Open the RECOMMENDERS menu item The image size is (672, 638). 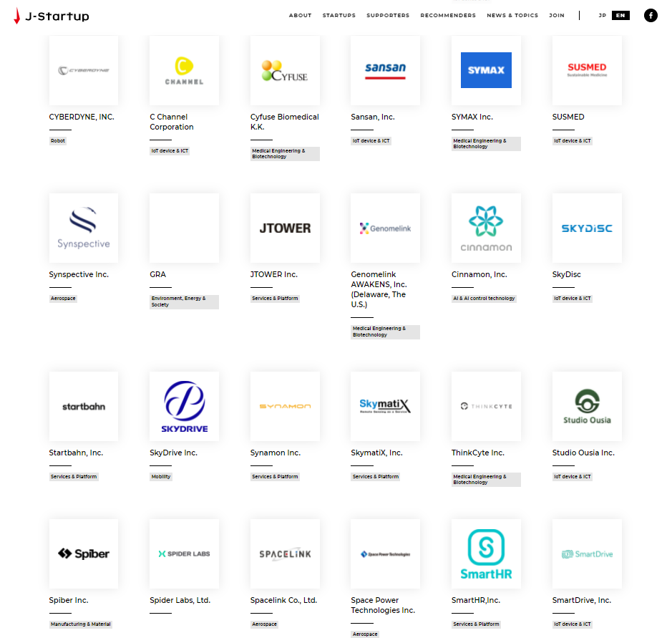tap(448, 16)
